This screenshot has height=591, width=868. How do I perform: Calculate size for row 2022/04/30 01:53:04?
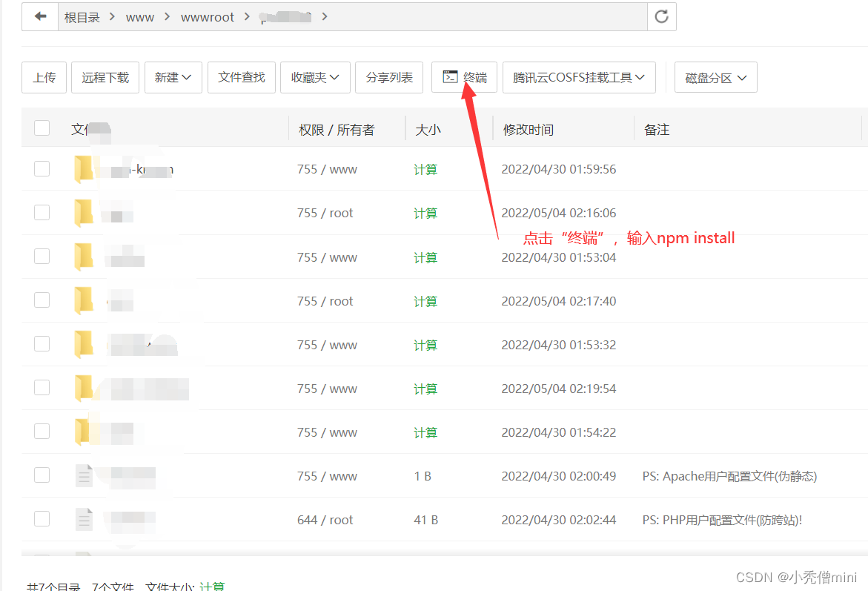pos(425,257)
